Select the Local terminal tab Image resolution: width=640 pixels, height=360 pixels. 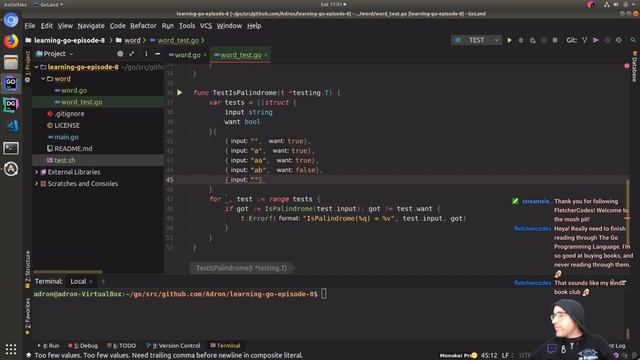pos(78,281)
